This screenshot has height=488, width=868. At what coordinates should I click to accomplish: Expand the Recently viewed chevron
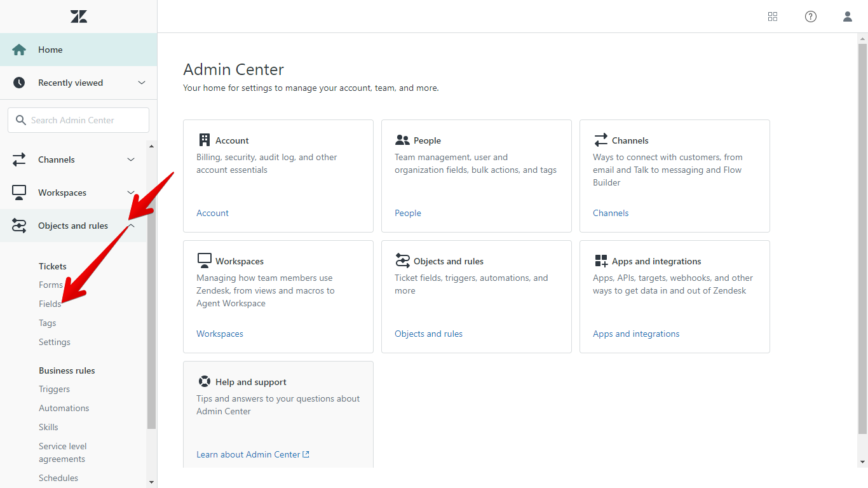[142, 83]
